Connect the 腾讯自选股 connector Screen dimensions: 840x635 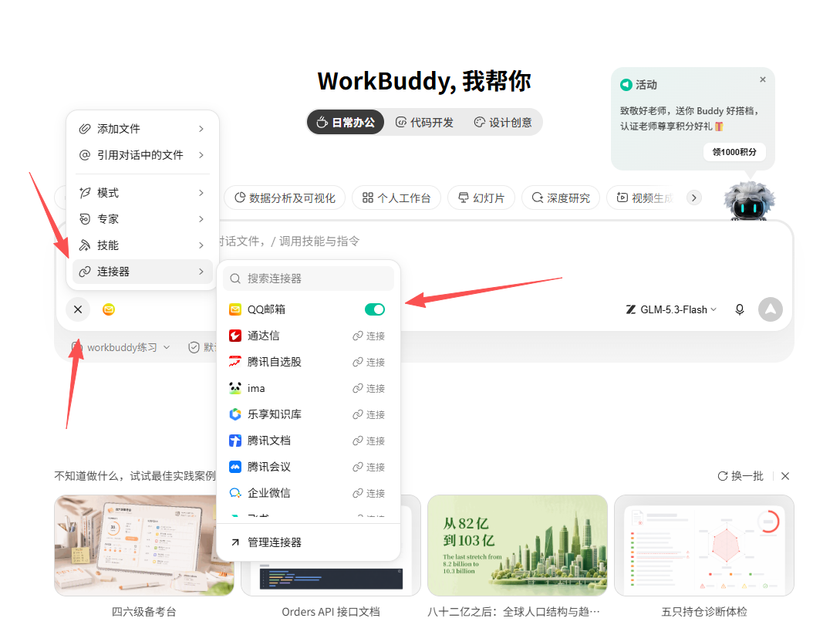[x=369, y=362]
